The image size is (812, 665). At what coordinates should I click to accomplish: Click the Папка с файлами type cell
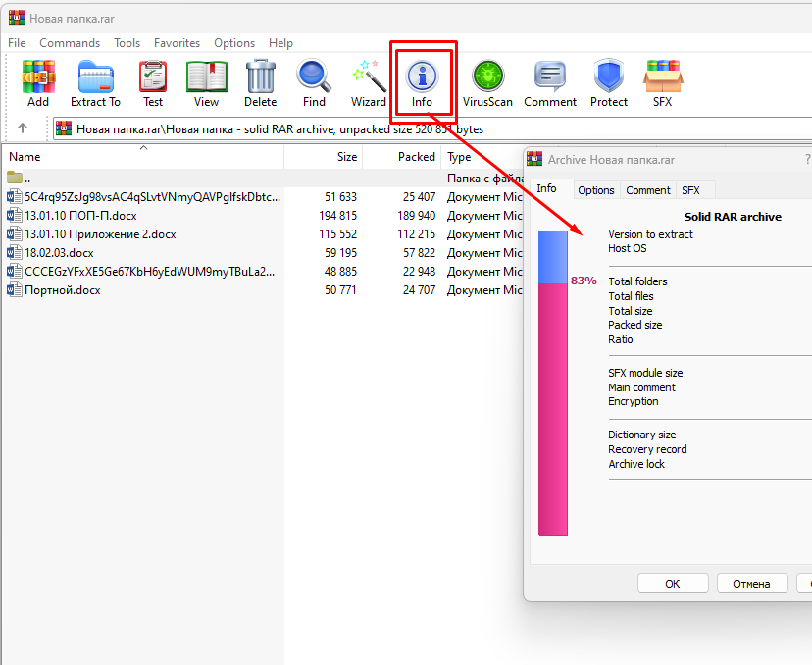(x=484, y=179)
